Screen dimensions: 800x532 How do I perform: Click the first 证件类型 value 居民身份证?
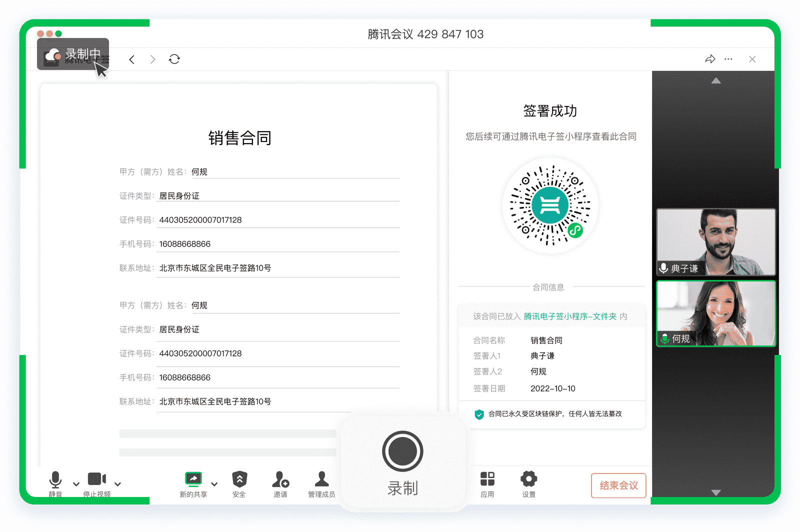tap(179, 196)
